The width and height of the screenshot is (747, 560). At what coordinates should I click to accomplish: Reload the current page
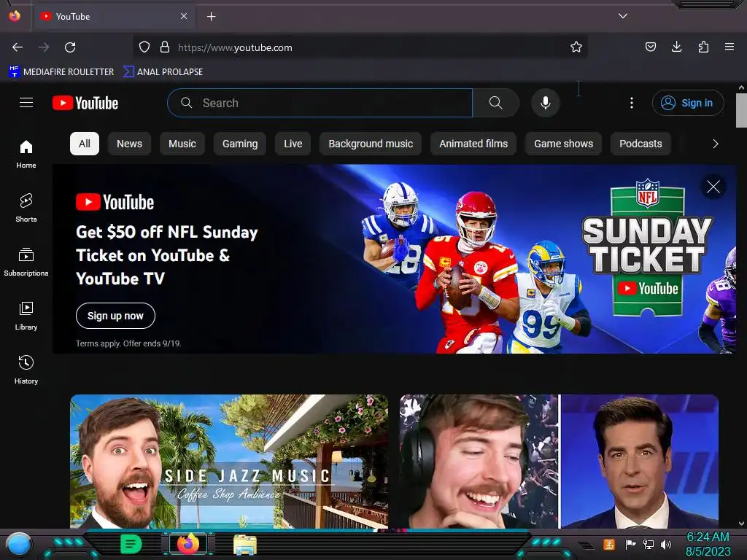pyautogui.click(x=70, y=47)
